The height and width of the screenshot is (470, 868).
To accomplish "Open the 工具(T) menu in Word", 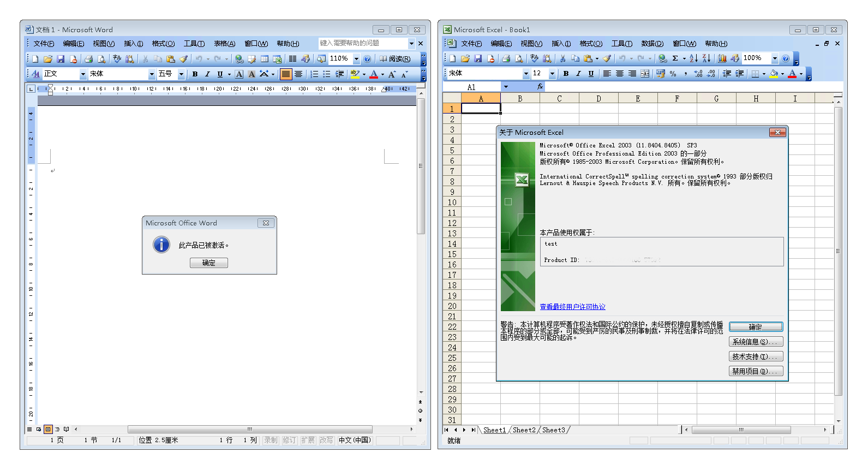I will point(194,44).
